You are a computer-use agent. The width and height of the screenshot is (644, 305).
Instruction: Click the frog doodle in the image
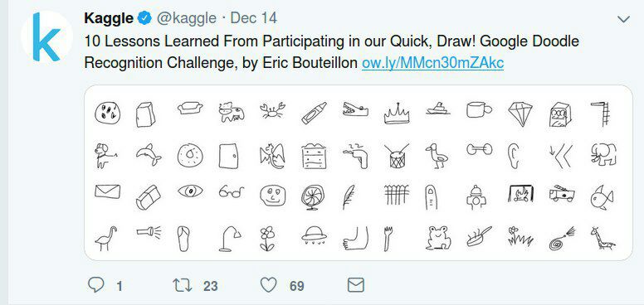tap(438, 238)
